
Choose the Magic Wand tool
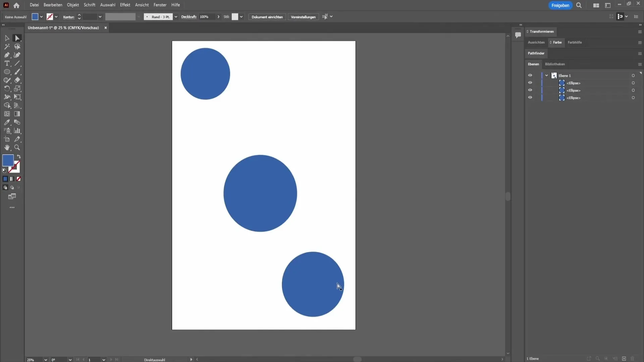[7, 47]
